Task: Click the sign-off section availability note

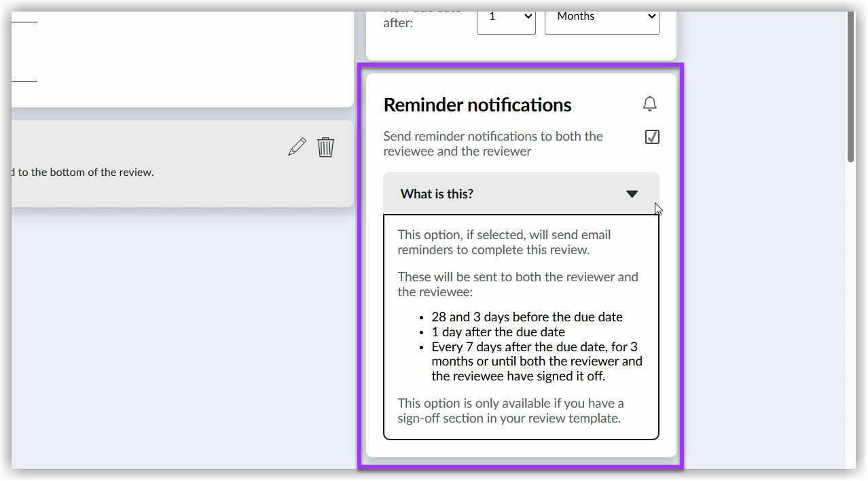Action: (510, 410)
